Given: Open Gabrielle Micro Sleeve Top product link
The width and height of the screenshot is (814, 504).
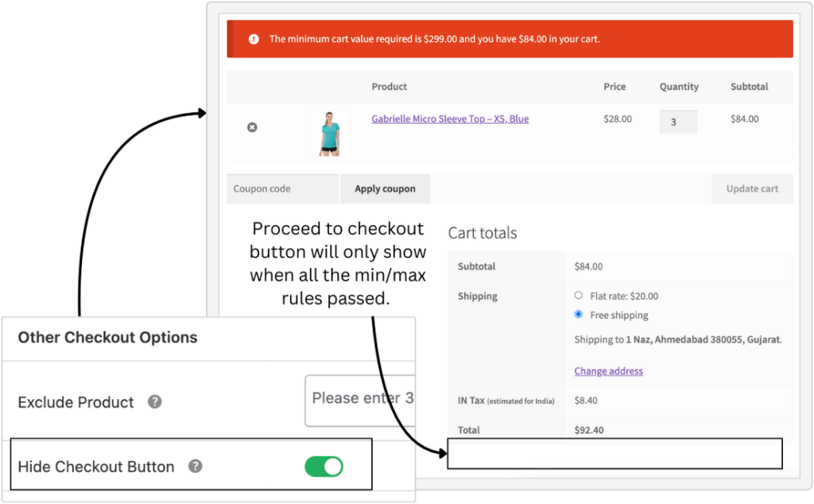Looking at the screenshot, I should click(450, 119).
